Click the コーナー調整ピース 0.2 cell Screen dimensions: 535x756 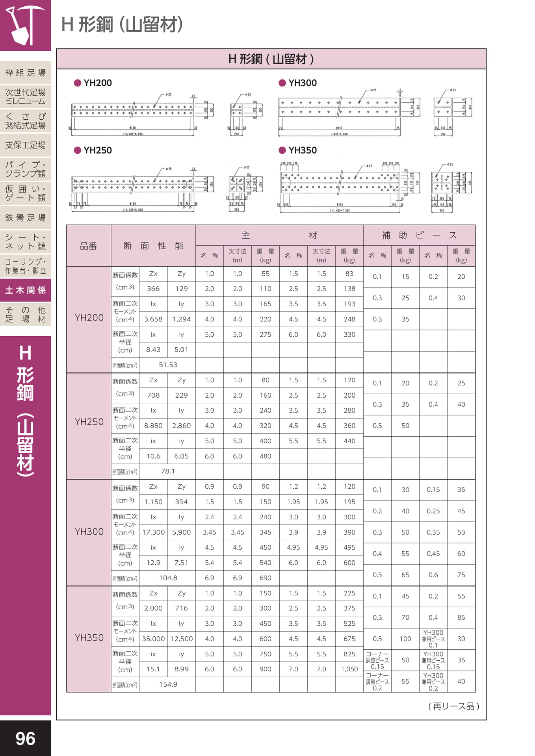[x=377, y=682]
